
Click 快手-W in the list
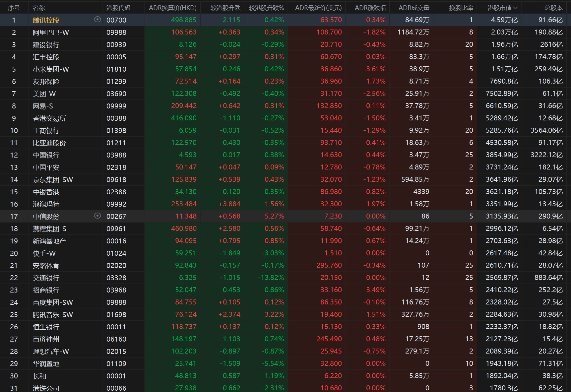point(44,253)
